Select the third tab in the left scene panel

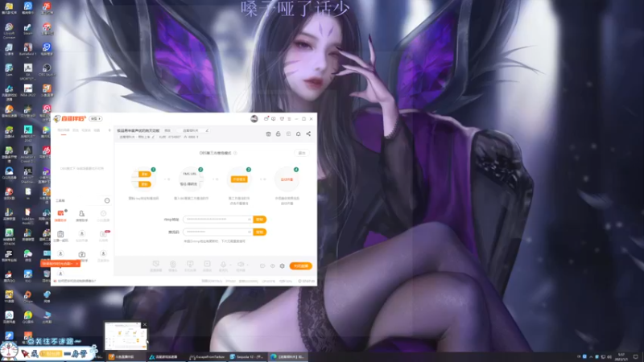point(86,130)
